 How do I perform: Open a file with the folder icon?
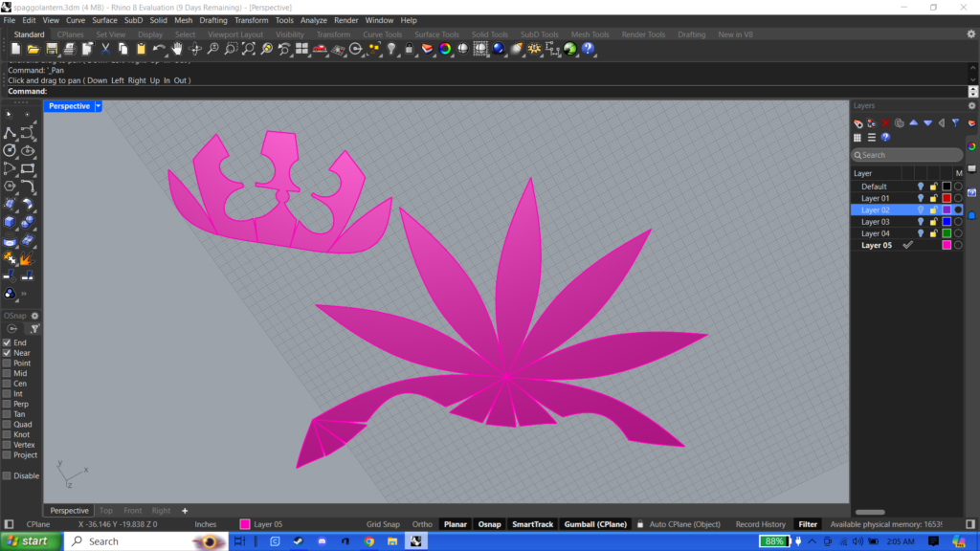click(x=33, y=49)
